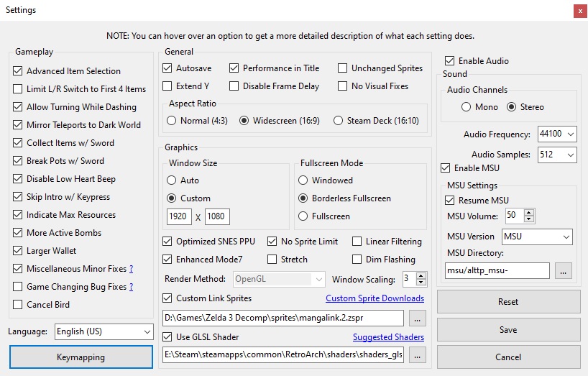The image size is (588, 376).
Task: Decrease MSU Volume with down arrow
Action: (529, 219)
